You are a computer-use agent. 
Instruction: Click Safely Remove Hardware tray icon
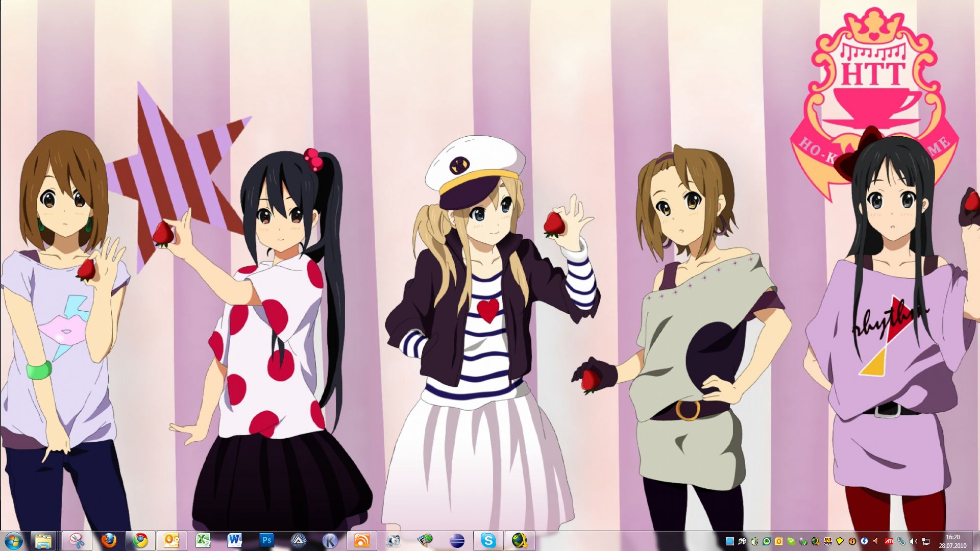[803, 541]
